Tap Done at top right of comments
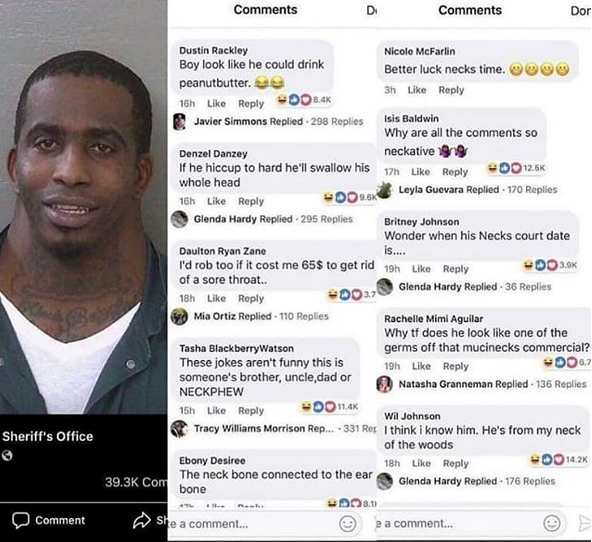Screen dimensions: 592x542 581,11
